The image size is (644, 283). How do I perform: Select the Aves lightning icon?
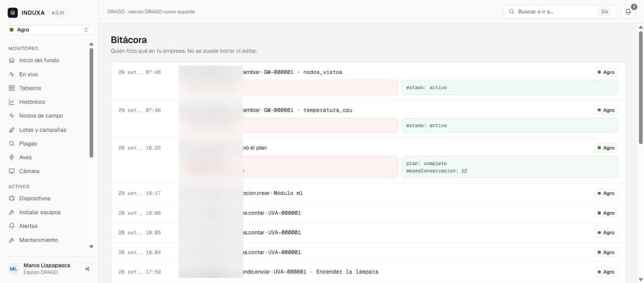coord(12,157)
